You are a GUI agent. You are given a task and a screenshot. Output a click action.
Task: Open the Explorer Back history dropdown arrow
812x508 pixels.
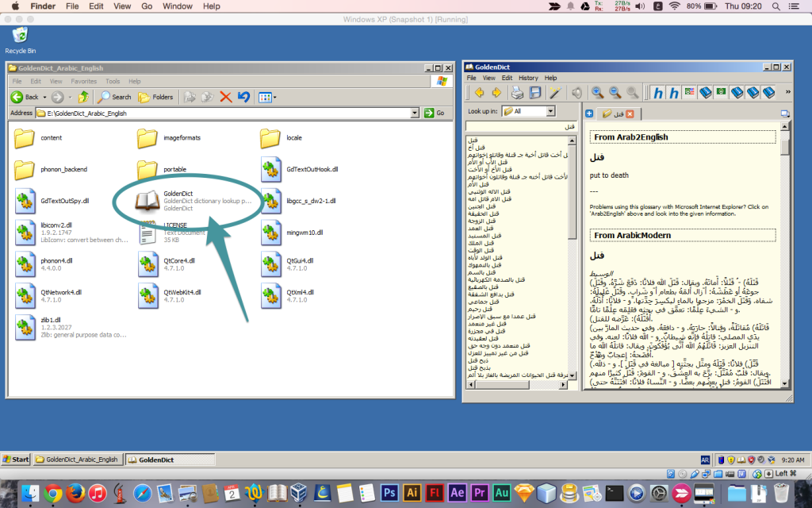(44, 97)
